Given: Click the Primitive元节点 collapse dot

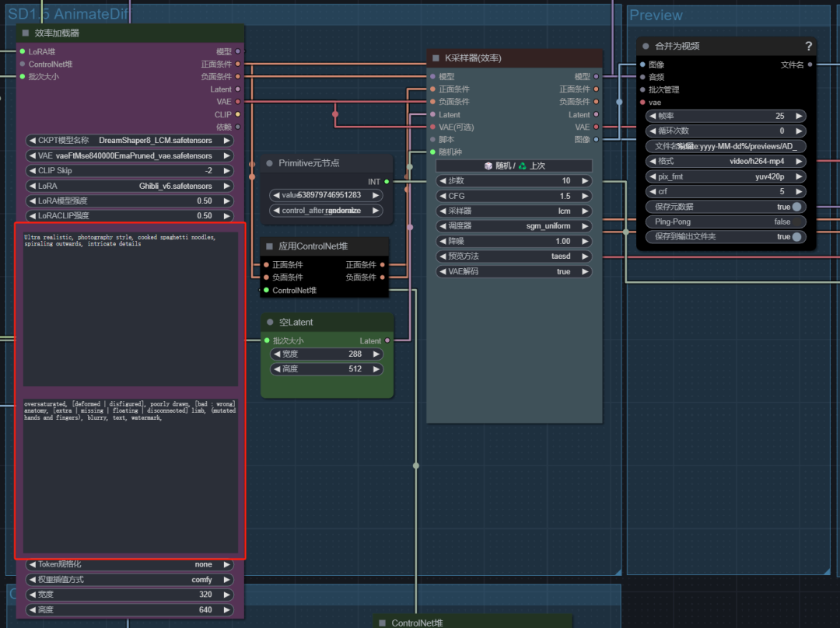Looking at the screenshot, I should pyautogui.click(x=269, y=163).
